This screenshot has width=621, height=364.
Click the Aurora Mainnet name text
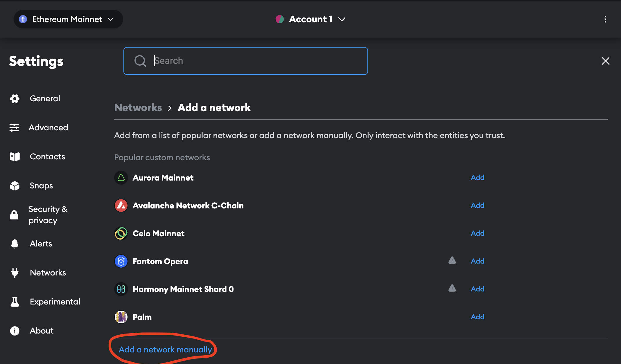coord(163,178)
